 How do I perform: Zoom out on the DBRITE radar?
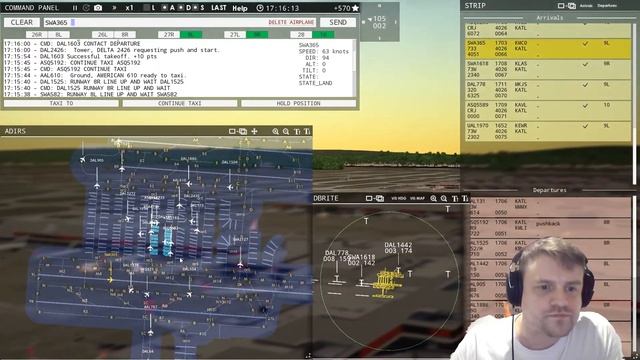point(444,198)
